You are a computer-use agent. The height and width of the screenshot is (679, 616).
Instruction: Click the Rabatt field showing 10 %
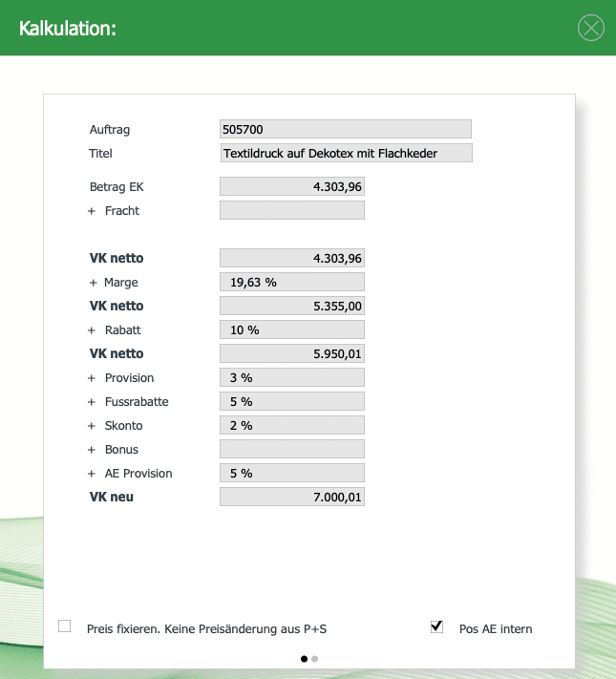point(291,330)
